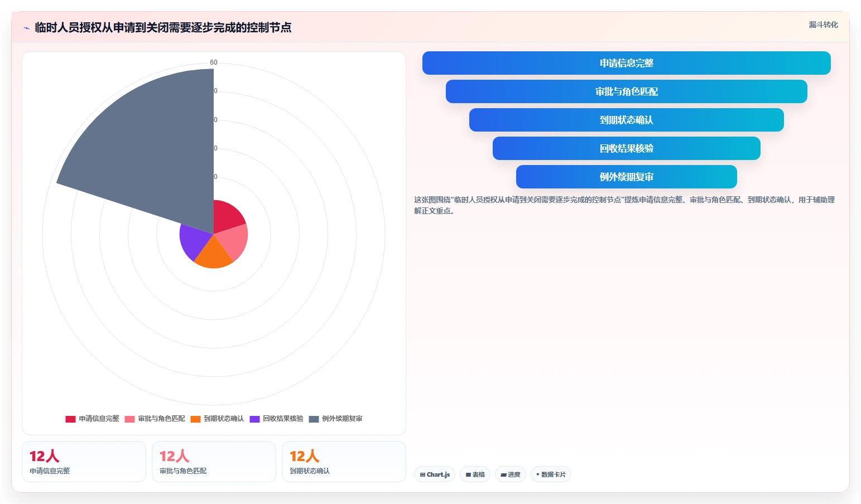Screen dimensions: 861x504
Task: Click the chart title 临时人员授权从申请到关闭
Action: click(163, 27)
